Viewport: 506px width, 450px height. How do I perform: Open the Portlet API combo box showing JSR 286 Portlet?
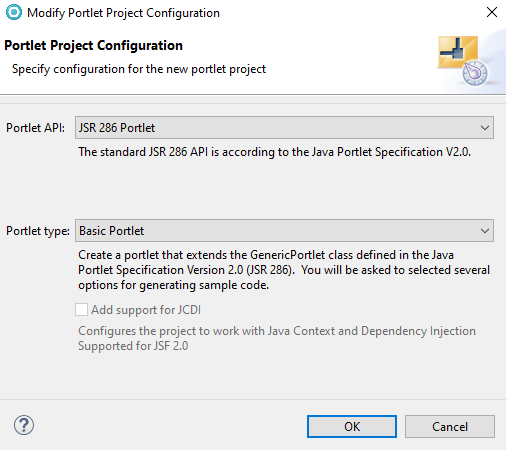click(x=284, y=128)
